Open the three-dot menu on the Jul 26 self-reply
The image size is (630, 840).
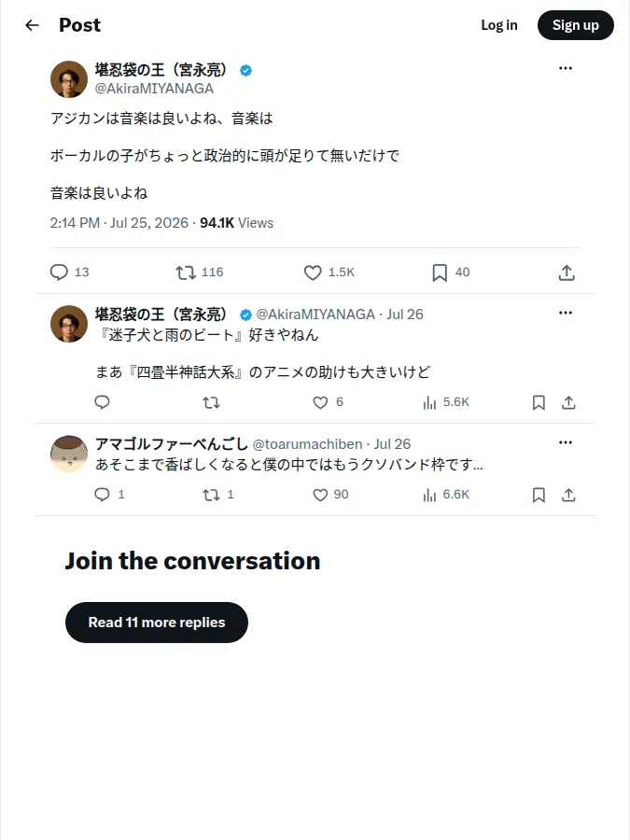[566, 313]
